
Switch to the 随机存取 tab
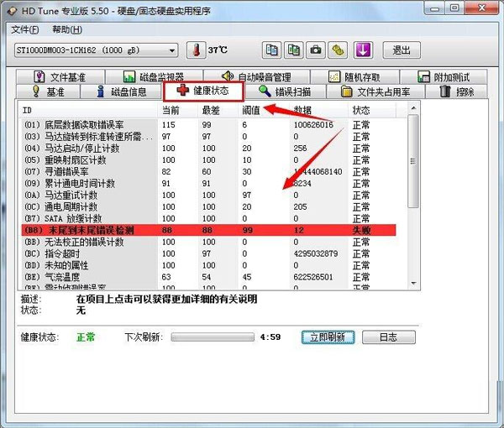(354, 77)
